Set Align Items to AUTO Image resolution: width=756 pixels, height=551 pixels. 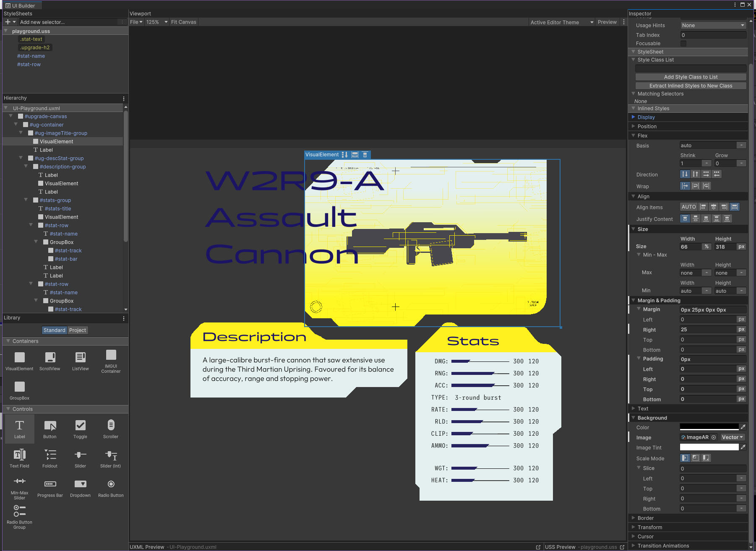(x=688, y=207)
